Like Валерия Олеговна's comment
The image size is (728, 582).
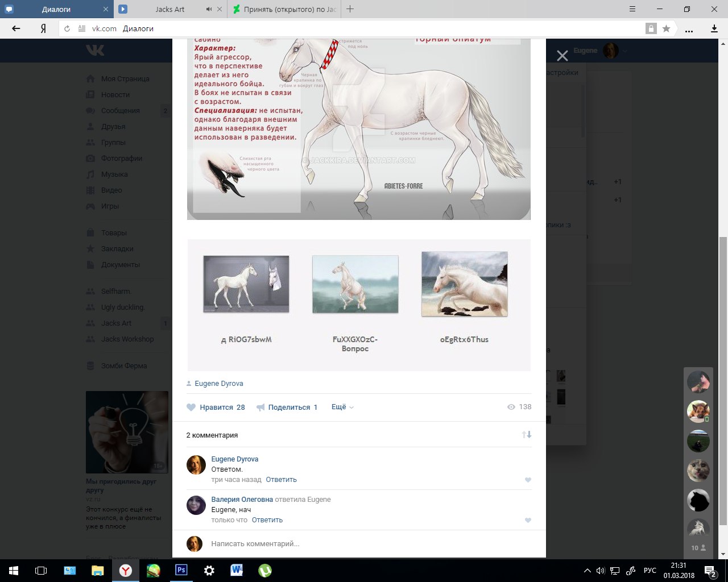[x=528, y=521]
